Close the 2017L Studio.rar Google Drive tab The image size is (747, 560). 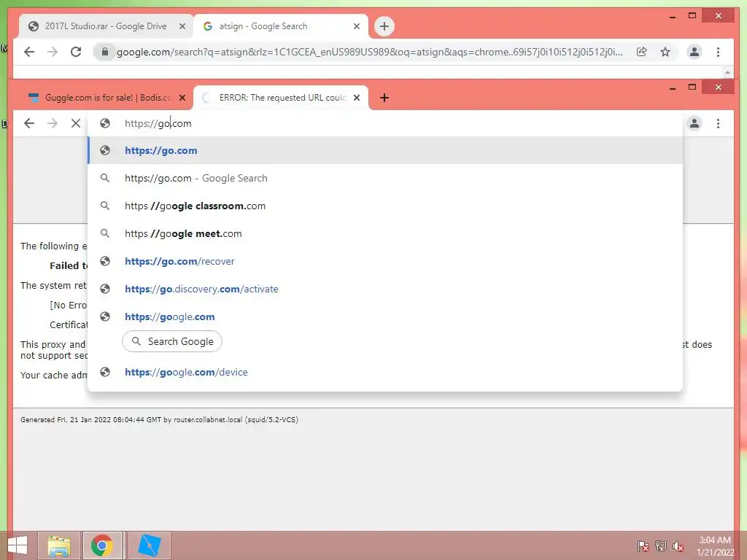[182, 26]
